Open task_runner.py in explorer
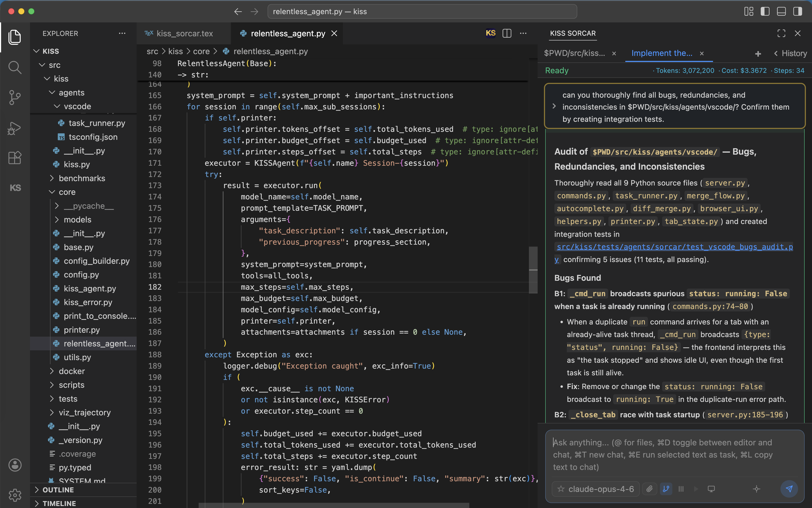Viewport: 812px width, 508px height. (x=97, y=123)
